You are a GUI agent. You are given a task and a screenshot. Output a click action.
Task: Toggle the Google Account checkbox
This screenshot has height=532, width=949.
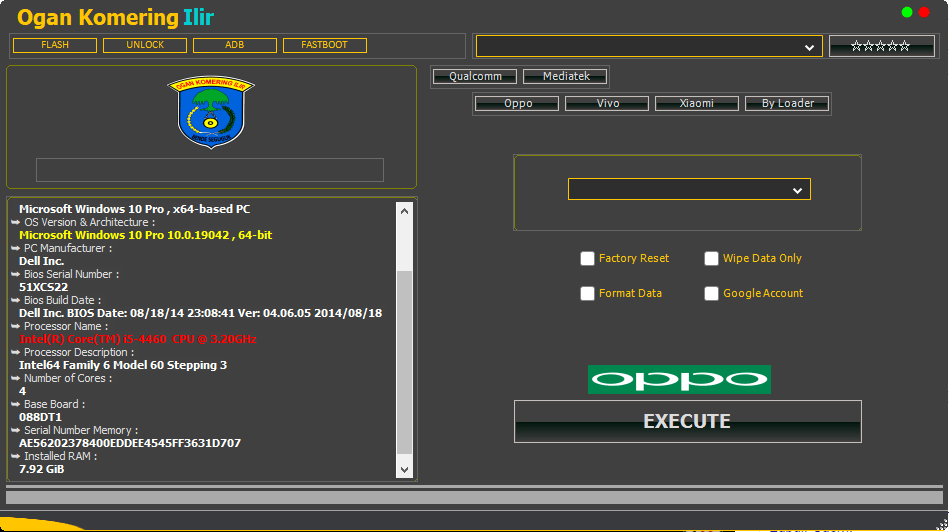click(712, 294)
